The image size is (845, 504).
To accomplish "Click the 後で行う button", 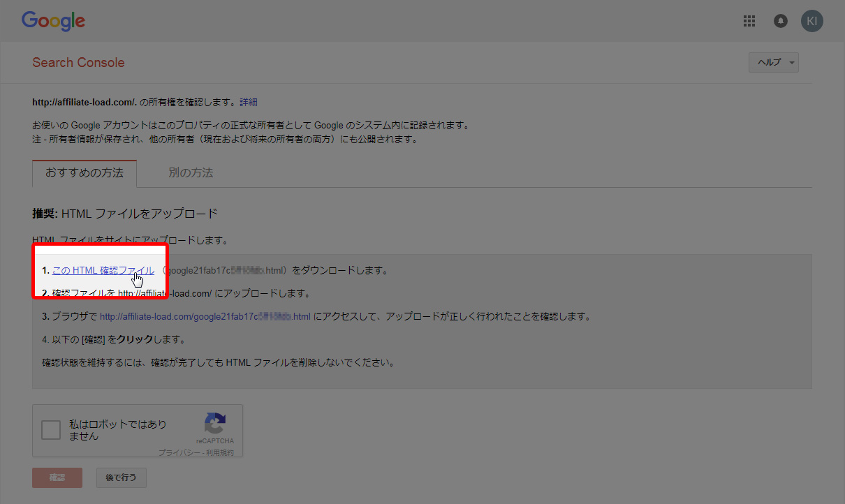I will (121, 477).
